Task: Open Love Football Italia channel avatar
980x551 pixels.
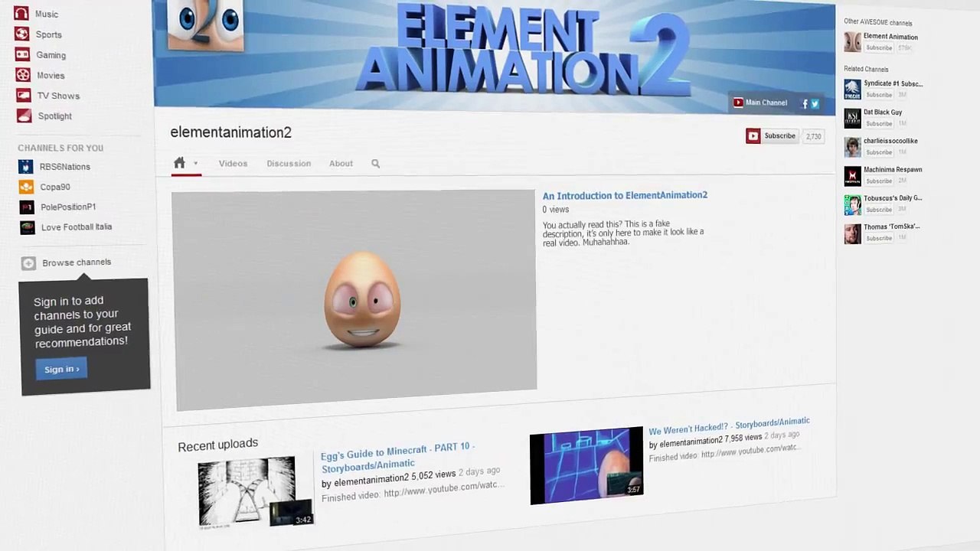Action: click(x=28, y=227)
